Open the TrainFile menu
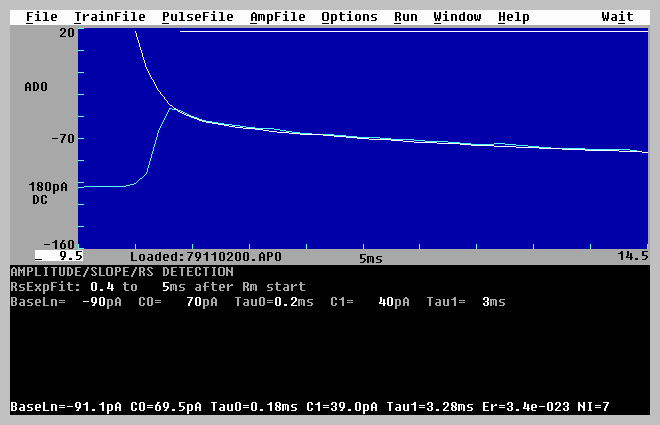 pyautogui.click(x=109, y=17)
